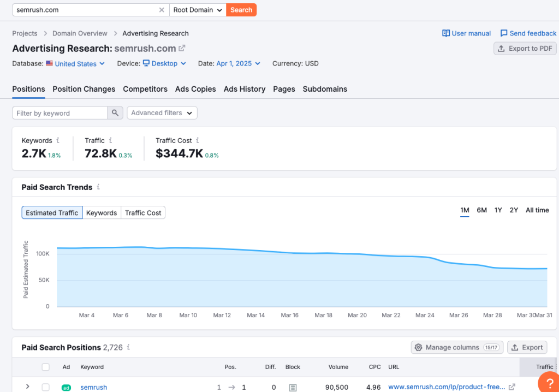This screenshot has height=392, width=559.
Task: Click the Filter by keyword field
Action: (60, 112)
